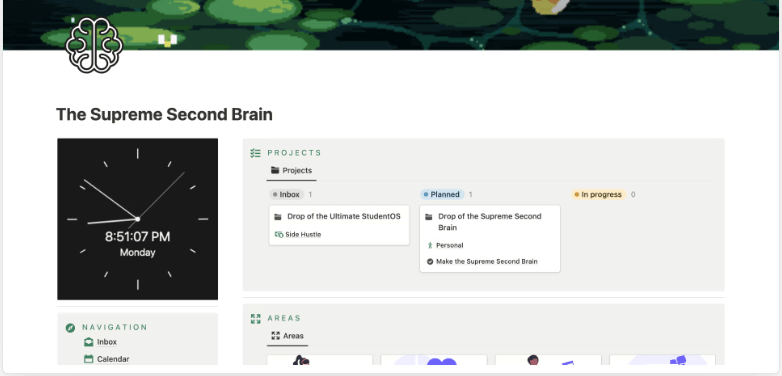Click the Navigation compass icon

click(70, 328)
